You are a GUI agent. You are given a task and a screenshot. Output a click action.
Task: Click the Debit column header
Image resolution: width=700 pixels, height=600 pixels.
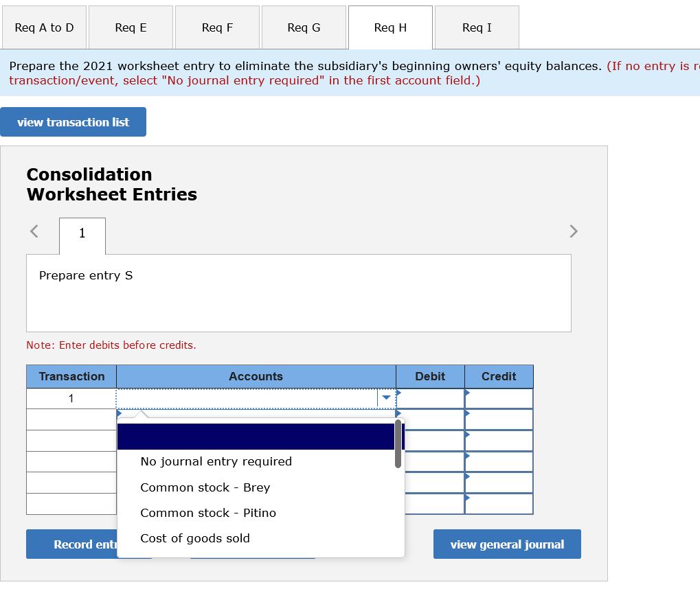pos(430,376)
